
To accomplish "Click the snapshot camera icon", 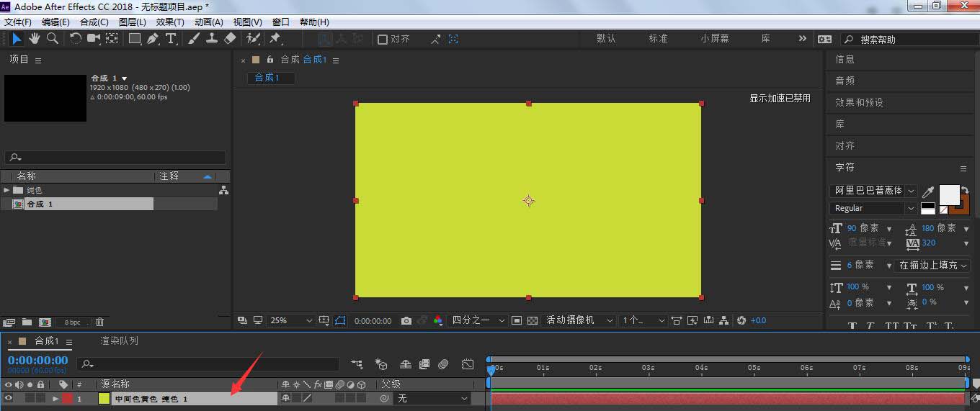I will [406, 320].
